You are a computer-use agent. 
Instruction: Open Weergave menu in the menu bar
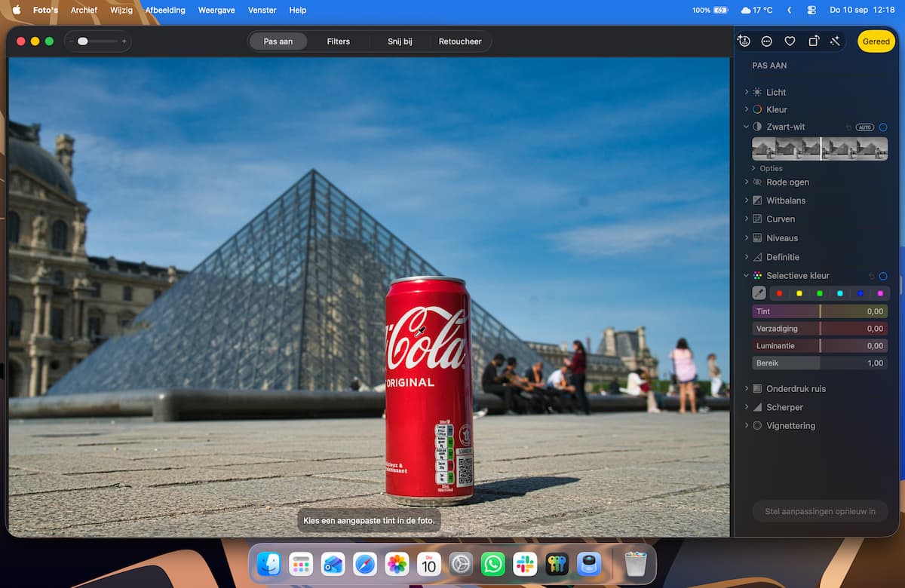coord(216,10)
